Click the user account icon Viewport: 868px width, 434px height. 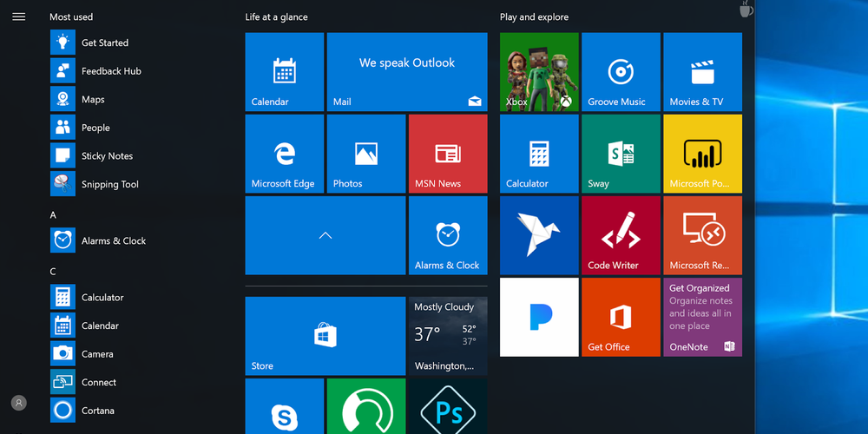[x=19, y=403]
